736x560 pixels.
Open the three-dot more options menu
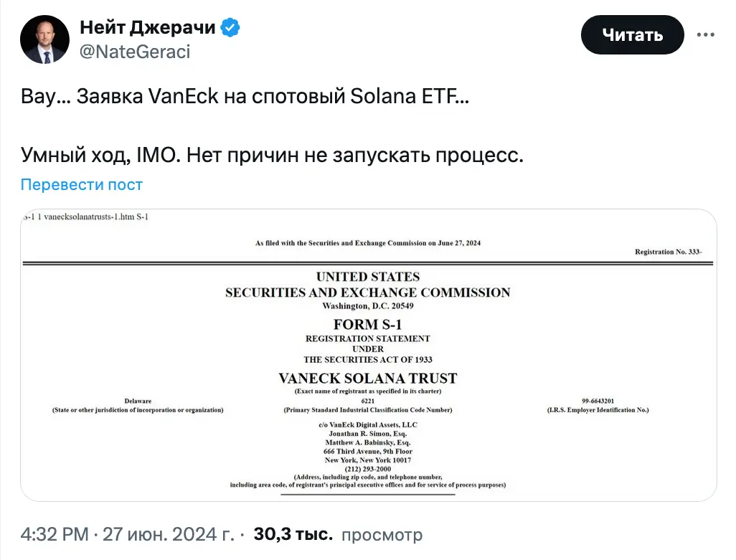click(x=705, y=34)
